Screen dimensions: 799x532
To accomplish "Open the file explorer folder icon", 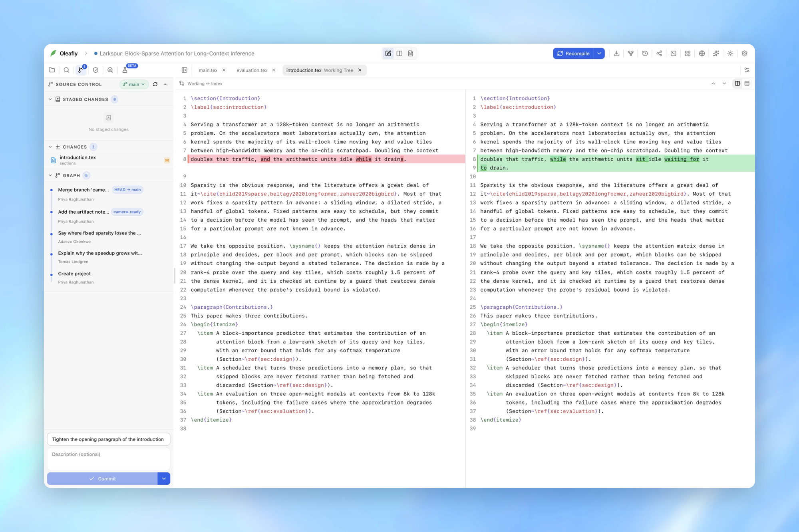I will (52, 70).
